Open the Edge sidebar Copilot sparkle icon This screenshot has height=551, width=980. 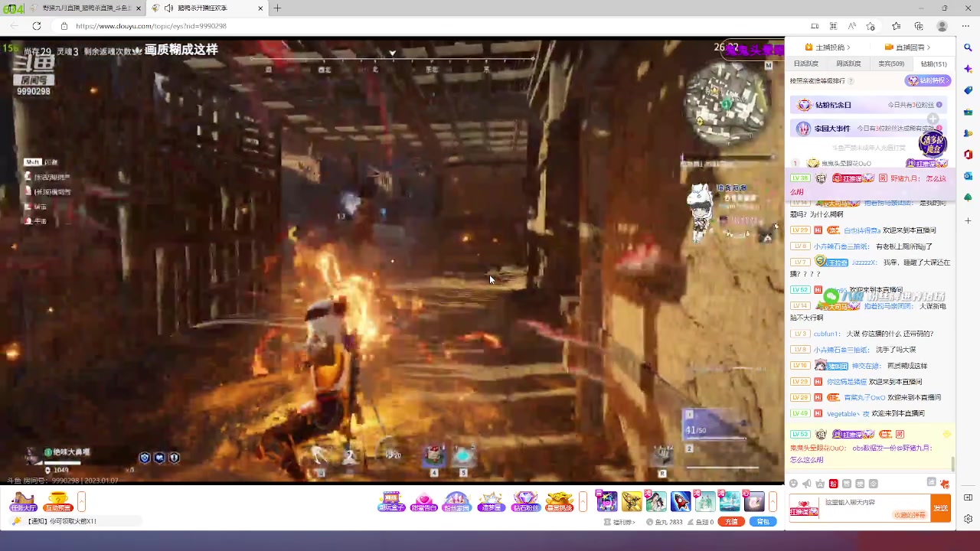point(969,69)
